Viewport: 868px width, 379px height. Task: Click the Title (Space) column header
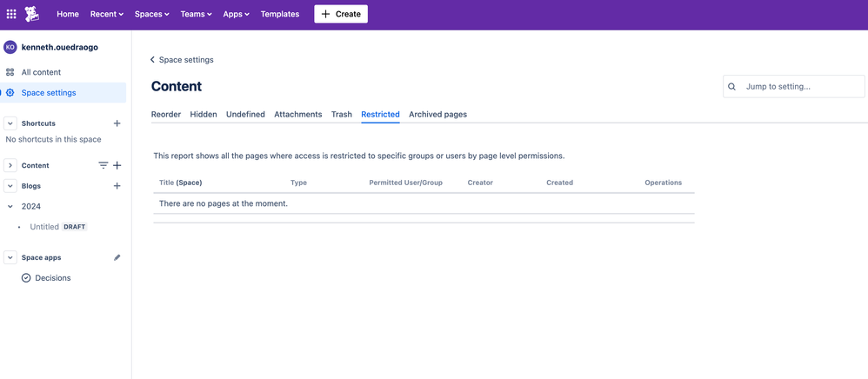point(180,183)
